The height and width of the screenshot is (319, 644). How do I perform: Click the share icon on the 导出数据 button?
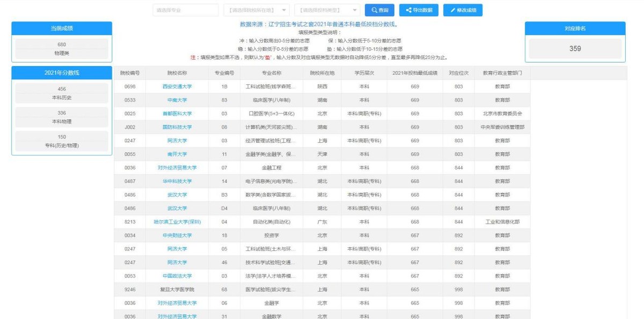click(408, 10)
